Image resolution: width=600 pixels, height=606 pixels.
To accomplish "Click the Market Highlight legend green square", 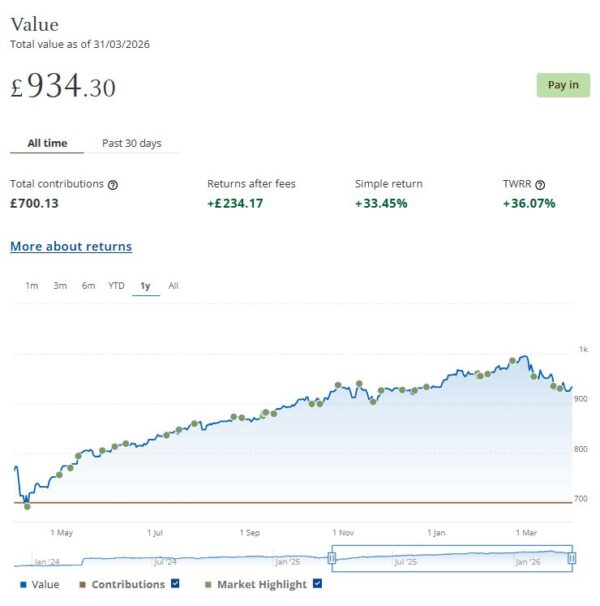I will tap(207, 584).
